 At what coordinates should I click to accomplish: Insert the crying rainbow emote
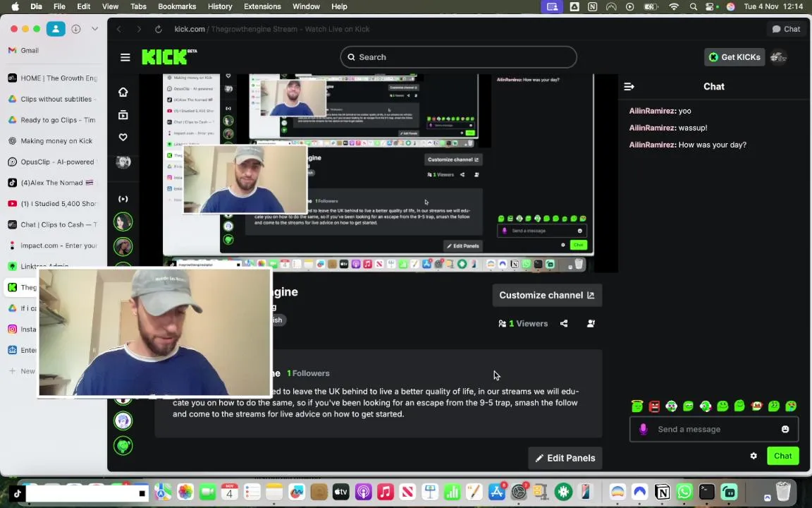click(x=791, y=406)
